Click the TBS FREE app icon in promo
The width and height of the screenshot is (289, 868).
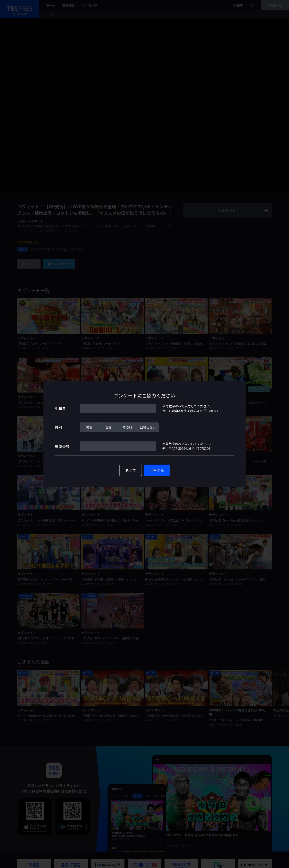point(54,770)
